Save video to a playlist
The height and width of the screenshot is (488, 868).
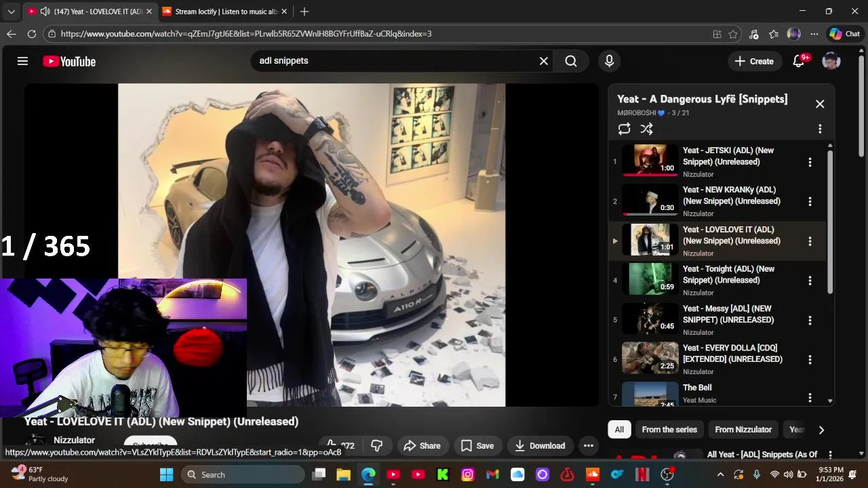pos(477,446)
